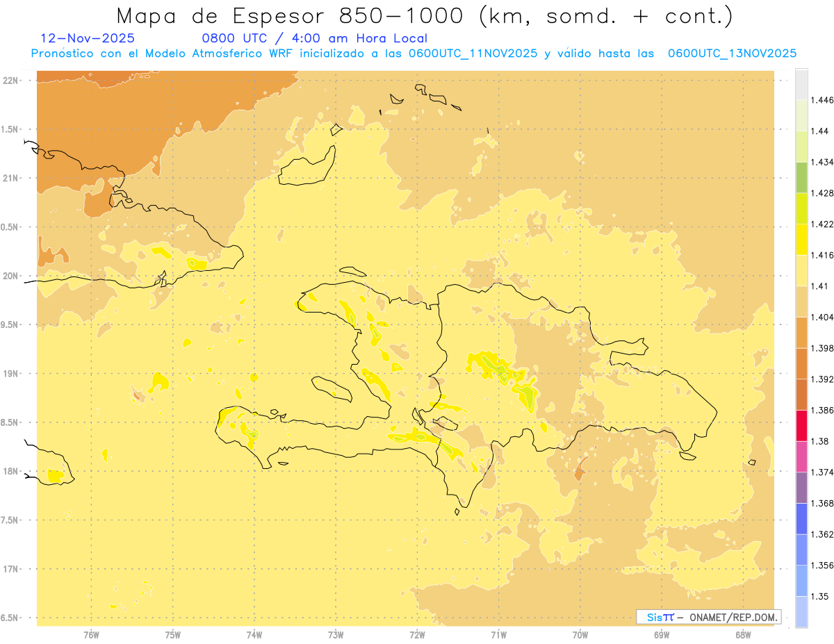This screenshot has width=834, height=644.
Task: Click the blue color bar segment between 1.362 and 1.368
Action: click(x=801, y=519)
